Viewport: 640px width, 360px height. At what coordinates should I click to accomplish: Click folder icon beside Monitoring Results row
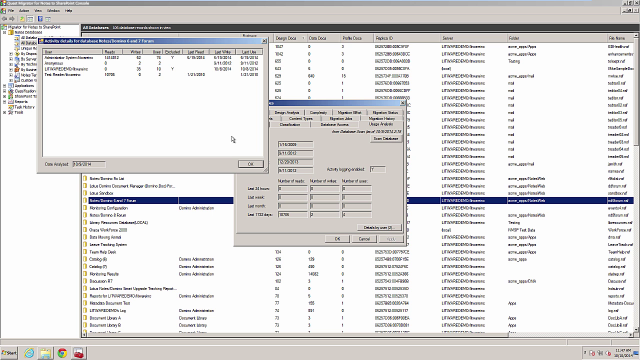click(85, 274)
